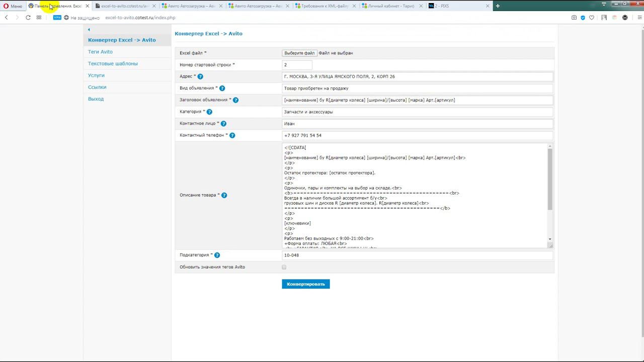Open the Speed Dial grid icon

pos(39,18)
